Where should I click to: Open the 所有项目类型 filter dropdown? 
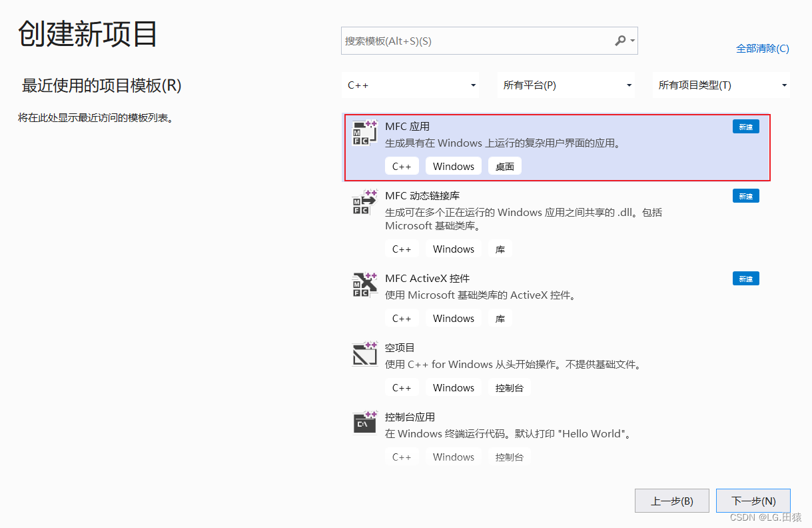click(721, 85)
